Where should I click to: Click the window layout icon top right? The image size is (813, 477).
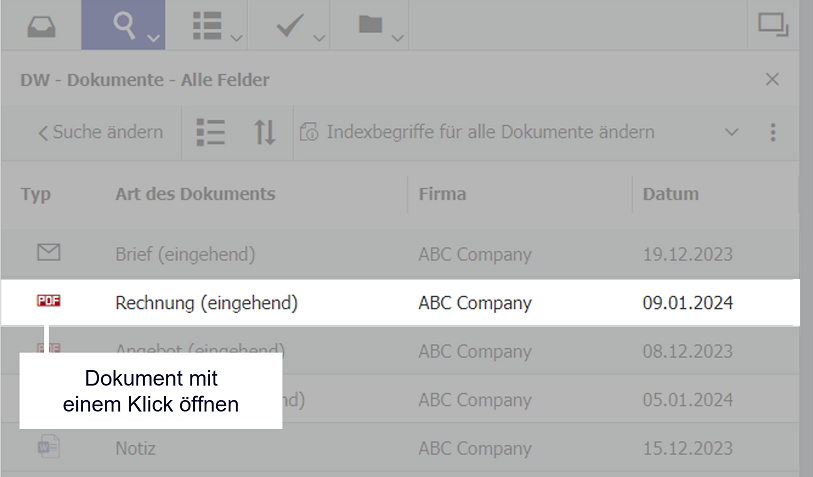[x=773, y=25]
